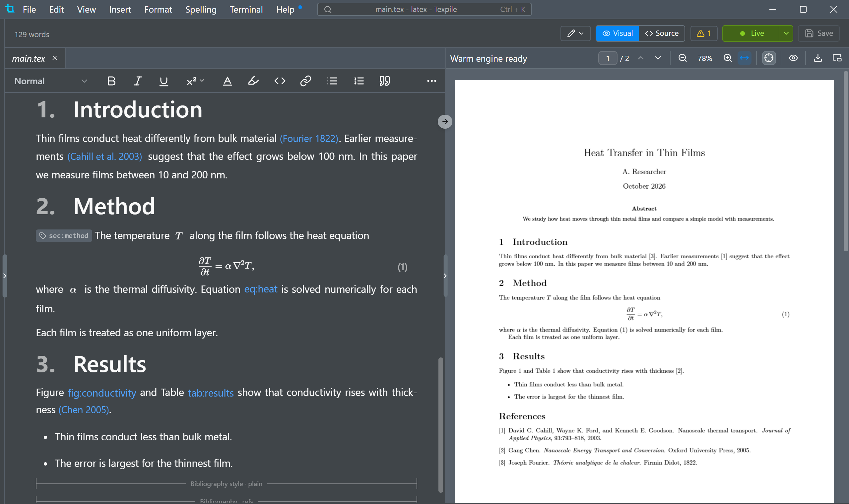Expand the Live compile options dropdown
849x504 pixels.
point(786,33)
